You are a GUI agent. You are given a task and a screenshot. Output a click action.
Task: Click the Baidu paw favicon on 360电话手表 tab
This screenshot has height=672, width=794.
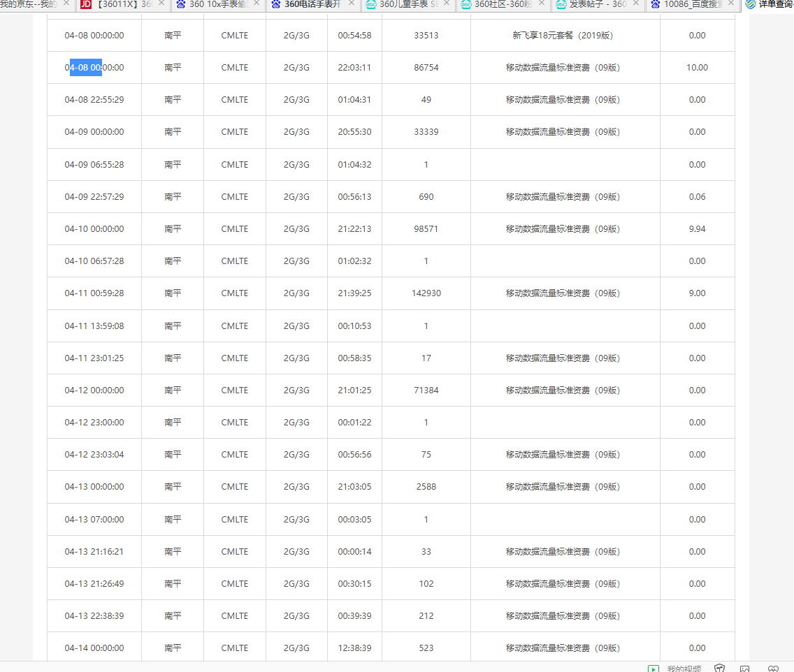pyautogui.click(x=276, y=4)
